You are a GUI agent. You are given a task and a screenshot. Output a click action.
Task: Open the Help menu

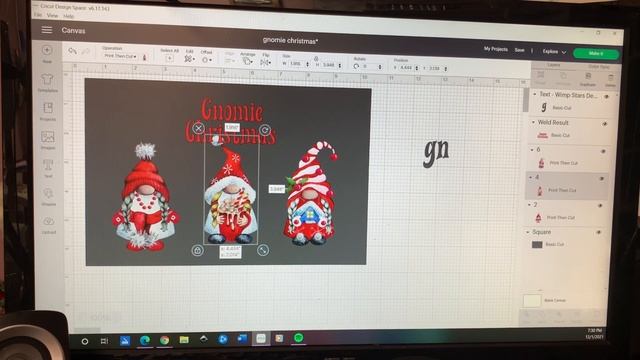(x=69, y=16)
